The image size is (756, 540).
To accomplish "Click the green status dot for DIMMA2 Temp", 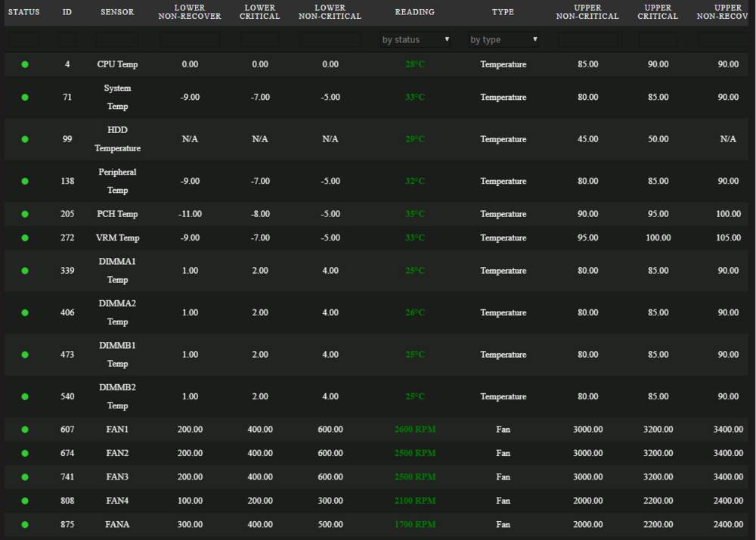I will pyautogui.click(x=25, y=312).
